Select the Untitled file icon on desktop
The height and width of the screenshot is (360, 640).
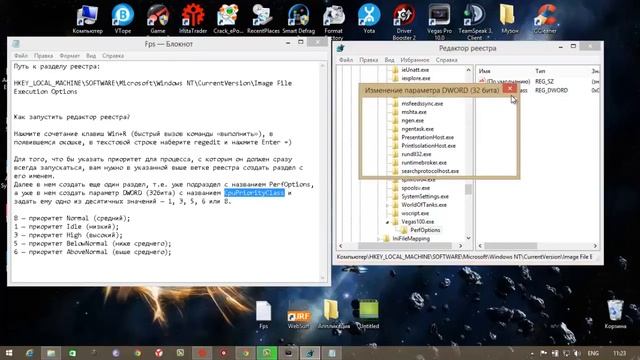click(x=369, y=314)
